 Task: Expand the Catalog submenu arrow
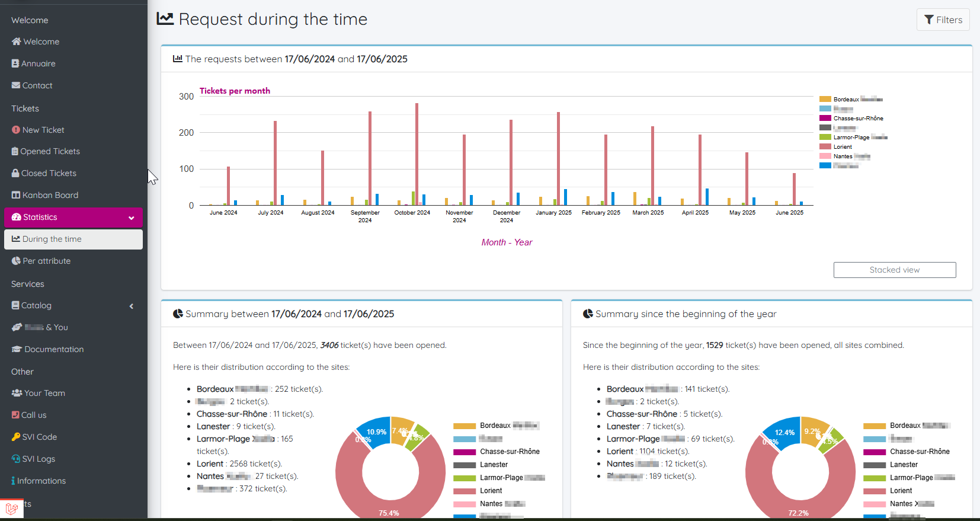pyautogui.click(x=131, y=306)
